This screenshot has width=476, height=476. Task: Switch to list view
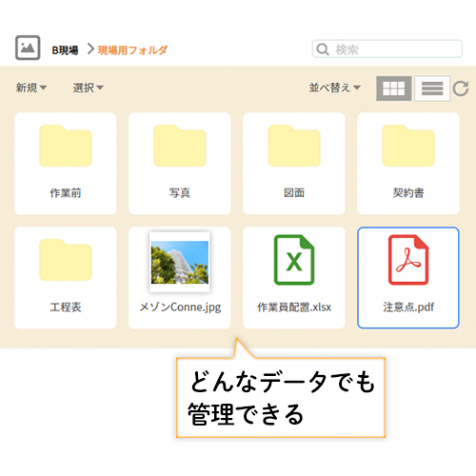click(432, 89)
